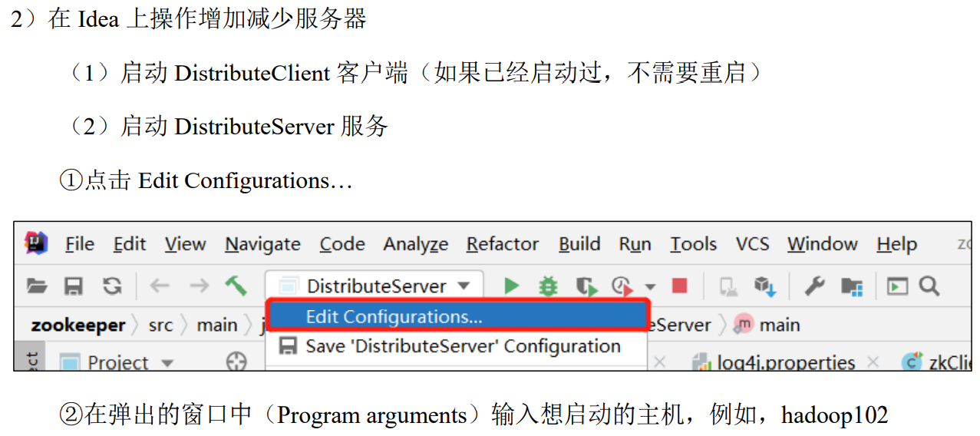Click the greyed-out device icon after Stop
Viewport: 980px width, 436px height.
pos(728,287)
